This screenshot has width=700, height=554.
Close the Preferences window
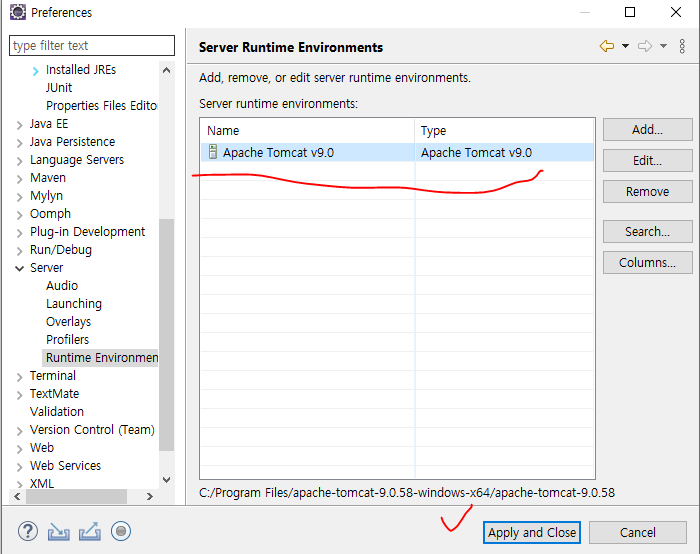point(675,12)
